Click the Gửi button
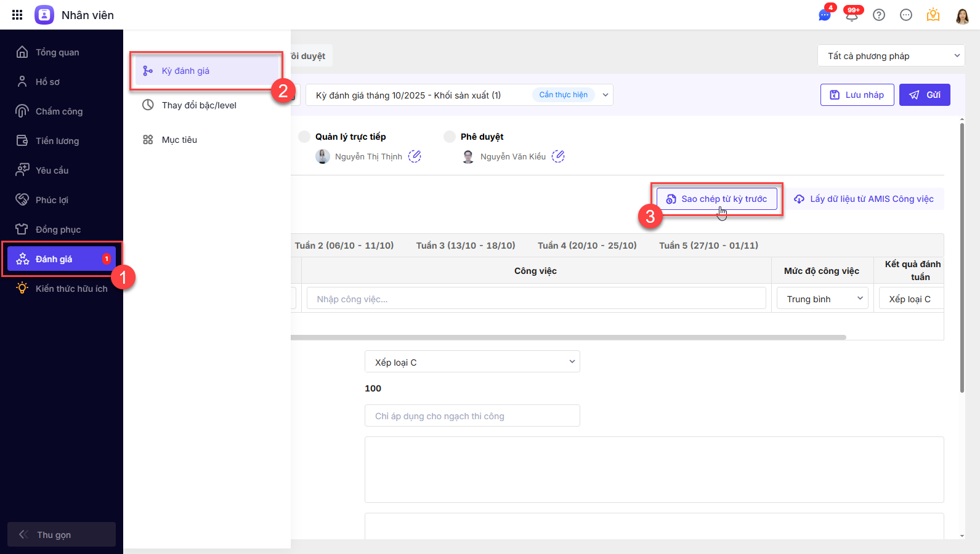Viewport: 980px width, 554px height. click(x=925, y=95)
